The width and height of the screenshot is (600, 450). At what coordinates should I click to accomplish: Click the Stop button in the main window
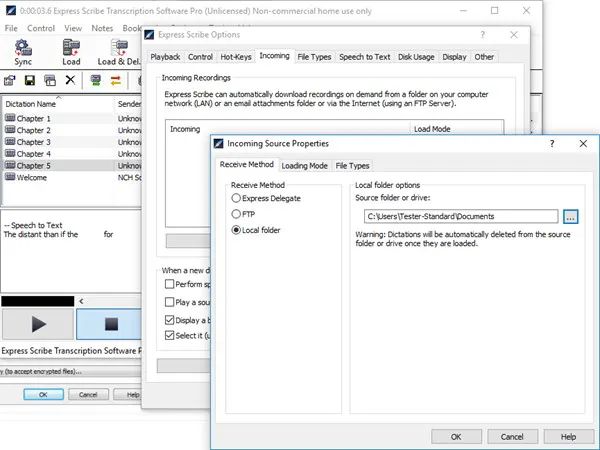[109, 324]
